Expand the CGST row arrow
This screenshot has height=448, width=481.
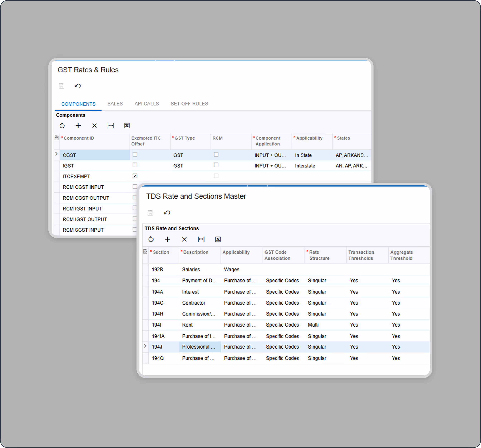click(x=56, y=154)
